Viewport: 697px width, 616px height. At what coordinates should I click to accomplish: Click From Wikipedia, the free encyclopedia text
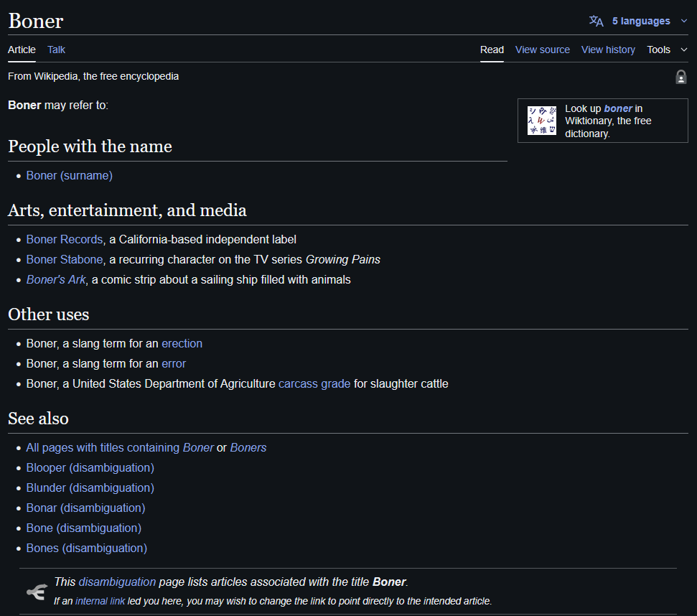93,76
